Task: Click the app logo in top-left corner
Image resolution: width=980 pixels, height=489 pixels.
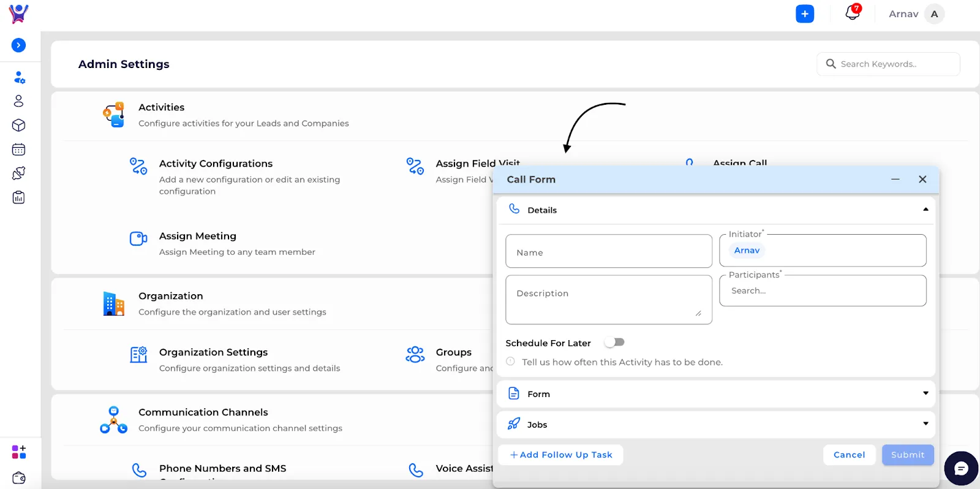Action: tap(18, 13)
